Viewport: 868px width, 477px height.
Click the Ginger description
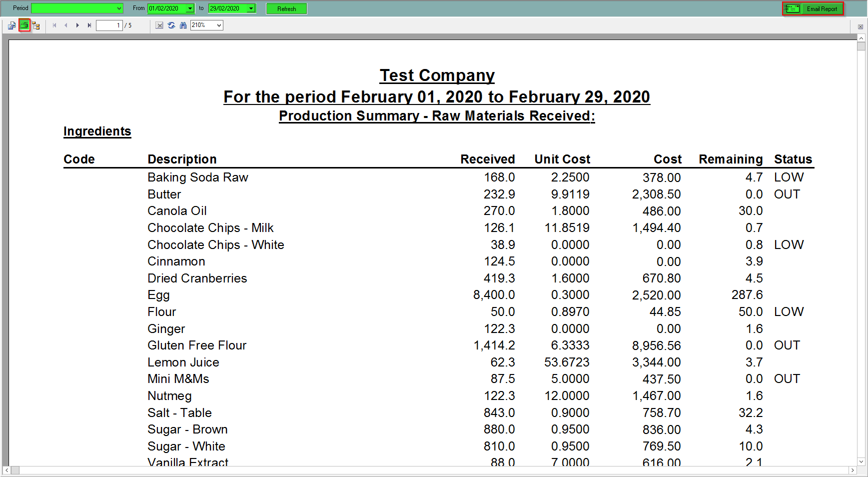point(166,329)
